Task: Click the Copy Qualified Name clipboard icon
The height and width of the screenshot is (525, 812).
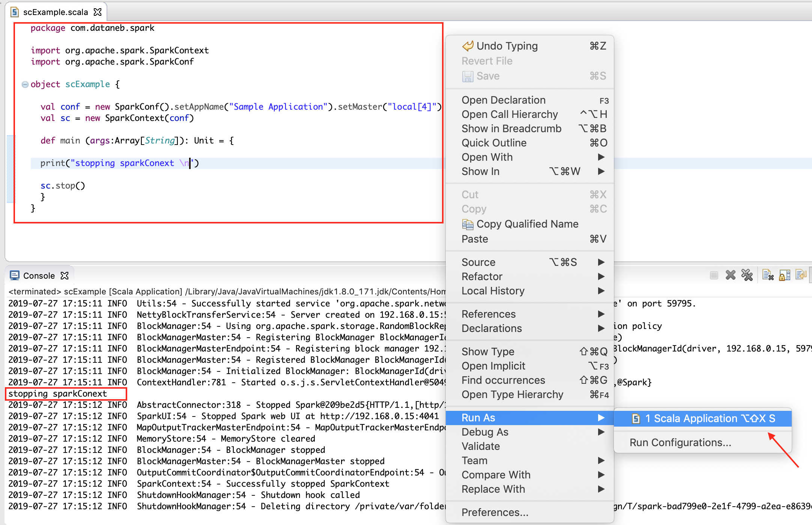Action: (468, 224)
